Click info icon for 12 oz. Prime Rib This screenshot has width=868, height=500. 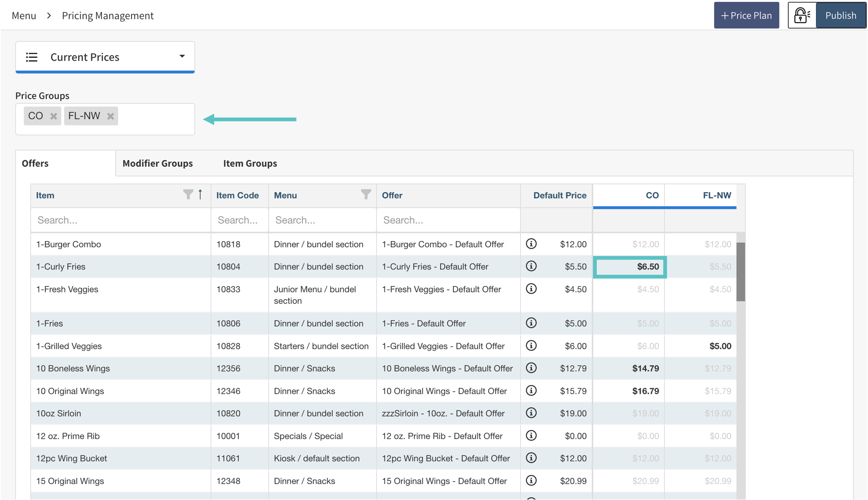tap(531, 435)
